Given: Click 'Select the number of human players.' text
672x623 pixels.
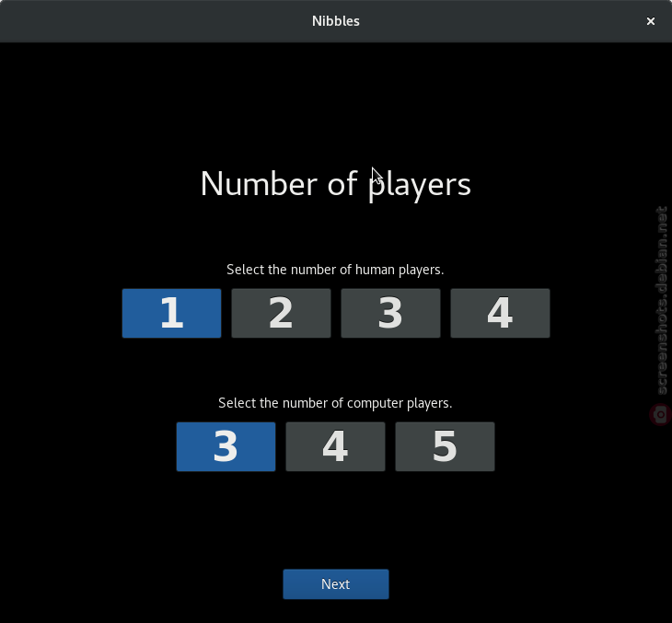Looking at the screenshot, I should pos(335,270).
